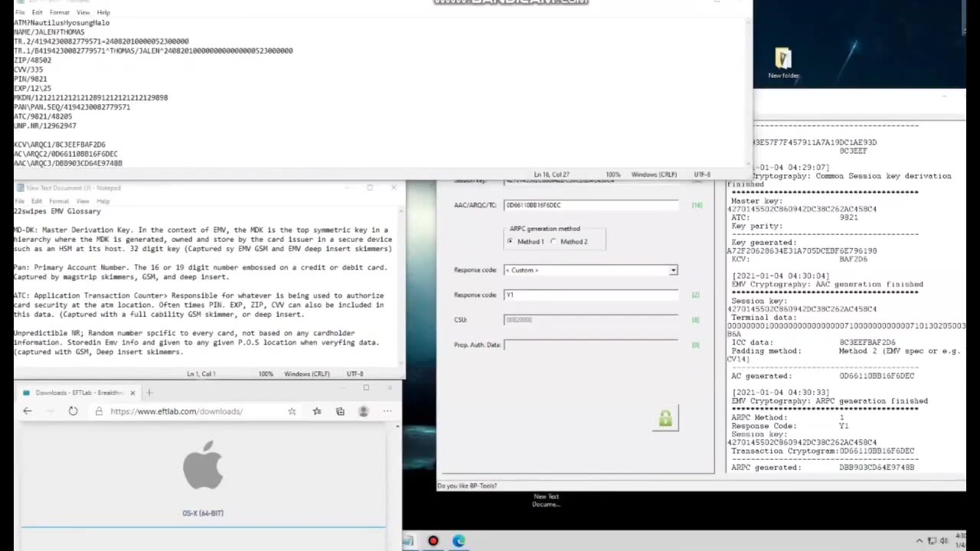Screen dimensions: 980x551
Task: Show hidden system tray icons
Action: coord(920,541)
